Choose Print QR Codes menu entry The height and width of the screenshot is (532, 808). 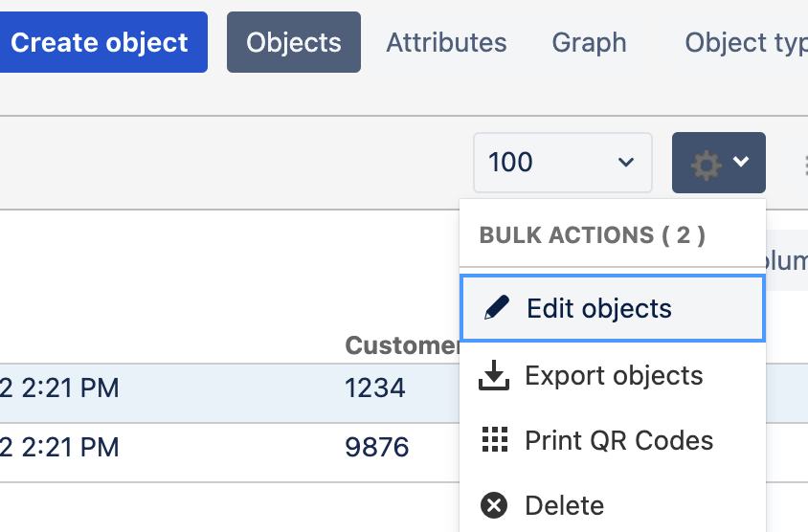[x=618, y=440]
